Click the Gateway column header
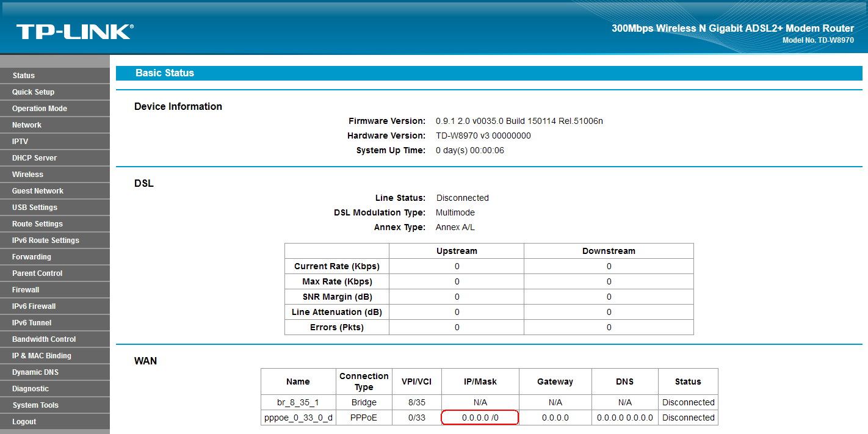Viewport: 868px width, 434px height. pos(555,382)
